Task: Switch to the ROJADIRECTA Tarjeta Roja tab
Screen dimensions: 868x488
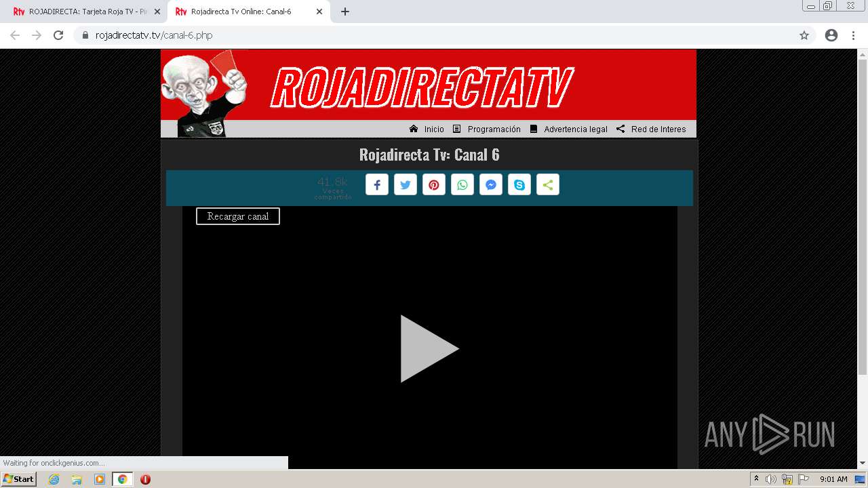Action: click(81, 12)
